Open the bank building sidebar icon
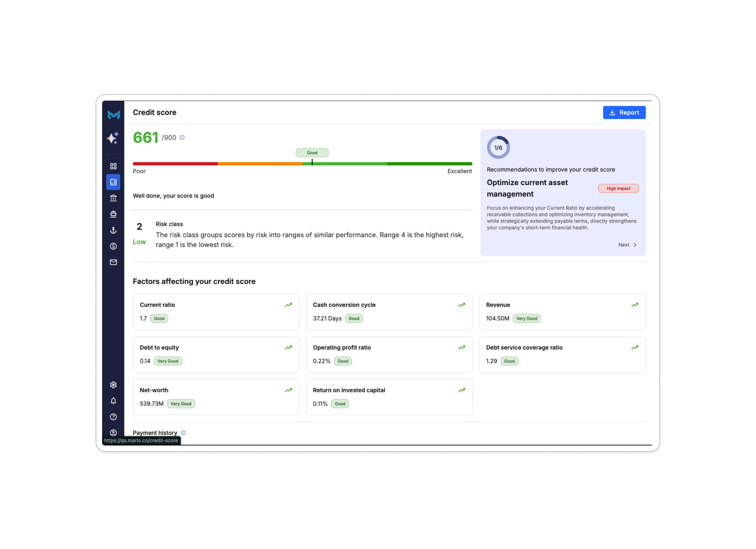This screenshot has height=549, width=756. pos(113,198)
